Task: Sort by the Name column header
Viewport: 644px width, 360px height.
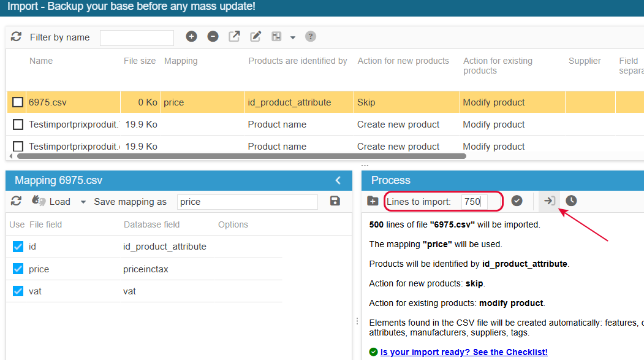Action: pos(41,61)
